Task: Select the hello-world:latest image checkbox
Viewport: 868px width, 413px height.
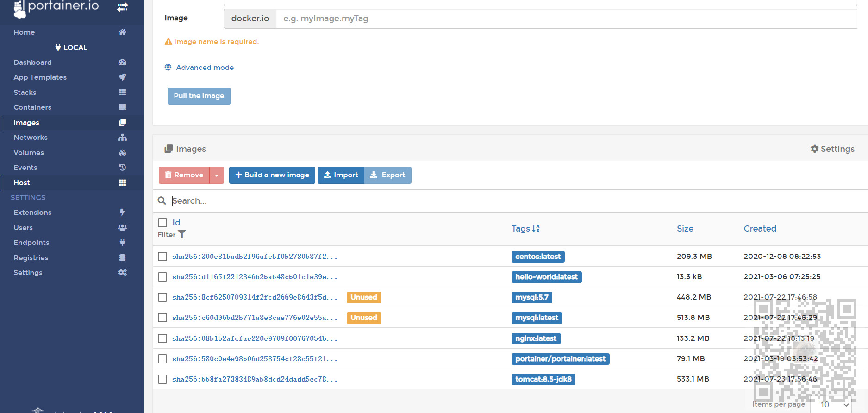Action: 162,277
